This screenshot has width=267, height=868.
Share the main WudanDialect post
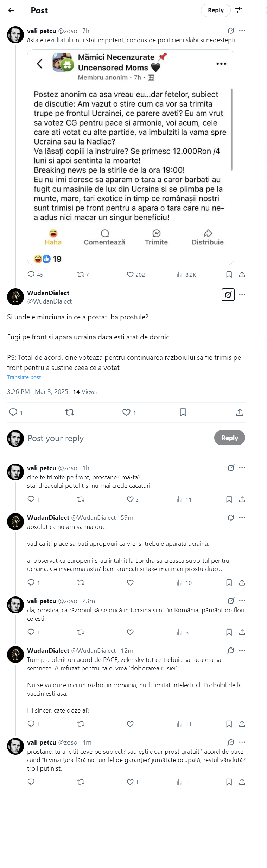(x=240, y=412)
